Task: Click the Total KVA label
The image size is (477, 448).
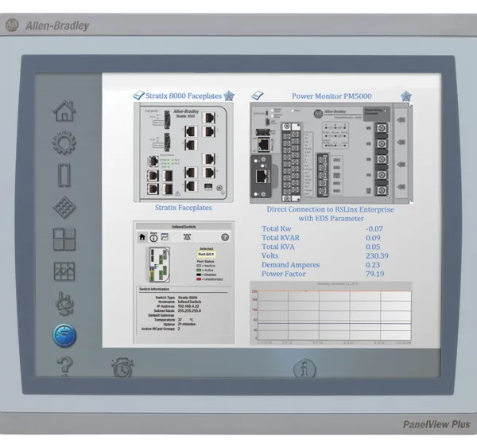Action: pos(278,247)
